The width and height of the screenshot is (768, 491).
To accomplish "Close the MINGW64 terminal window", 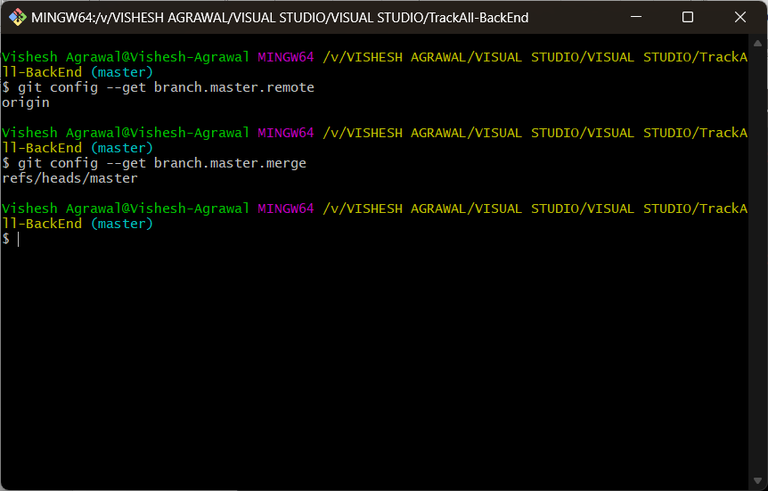I will pyautogui.click(x=740, y=17).
